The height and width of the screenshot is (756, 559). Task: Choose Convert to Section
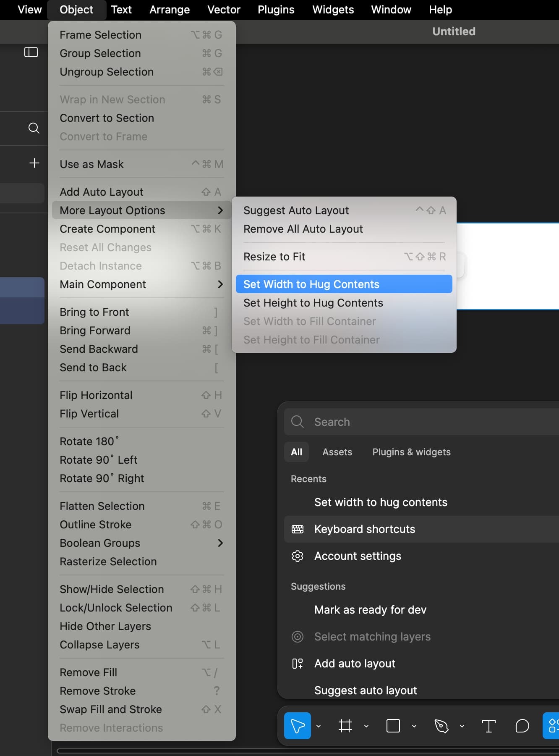142,118
